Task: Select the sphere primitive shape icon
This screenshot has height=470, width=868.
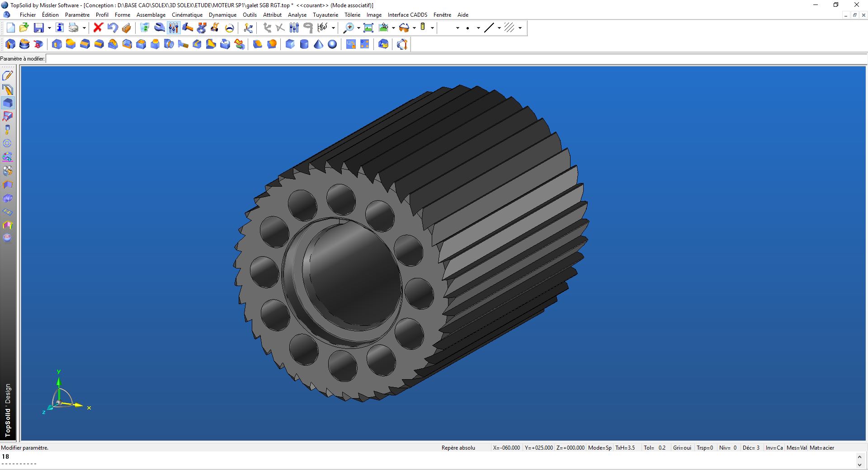Action: tap(332, 44)
